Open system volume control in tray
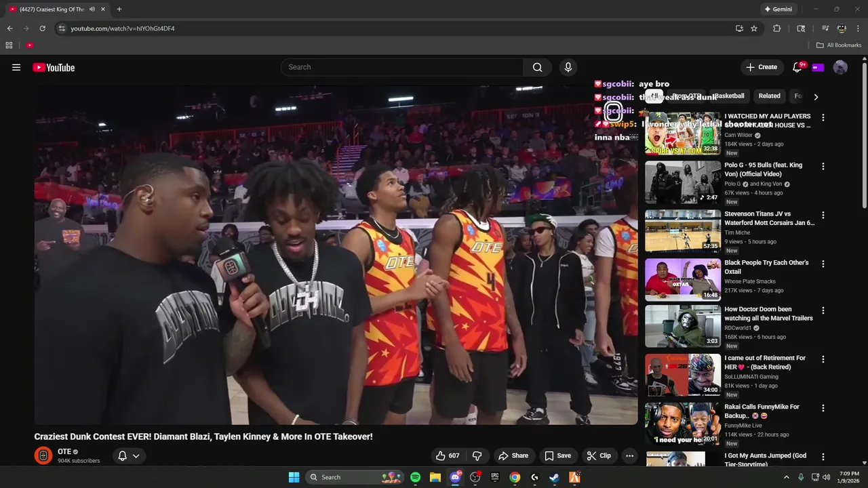This screenshot has width=868, height=488. tap(826, 477)
